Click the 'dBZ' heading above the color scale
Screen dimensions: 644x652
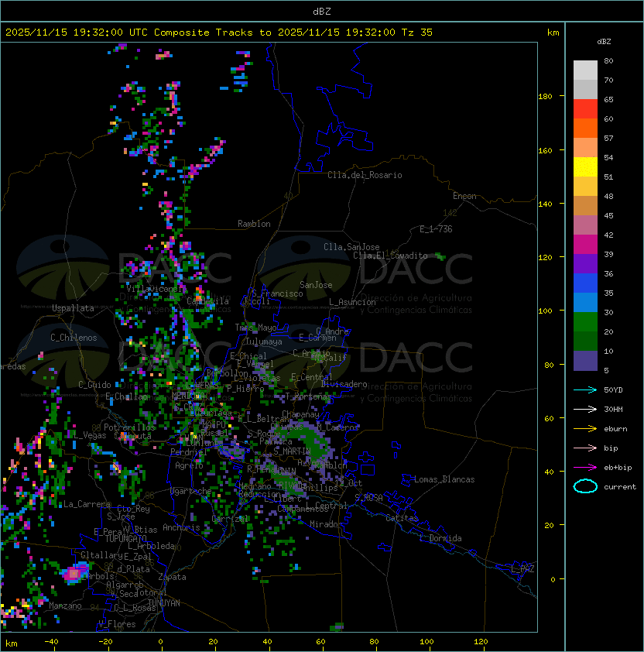coord(604,42)
